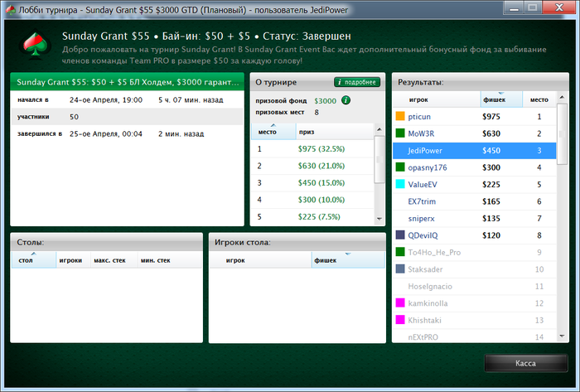Select player ValueEV in results
This screenshot has height=392, width=580.
click(x=474, y=185)
